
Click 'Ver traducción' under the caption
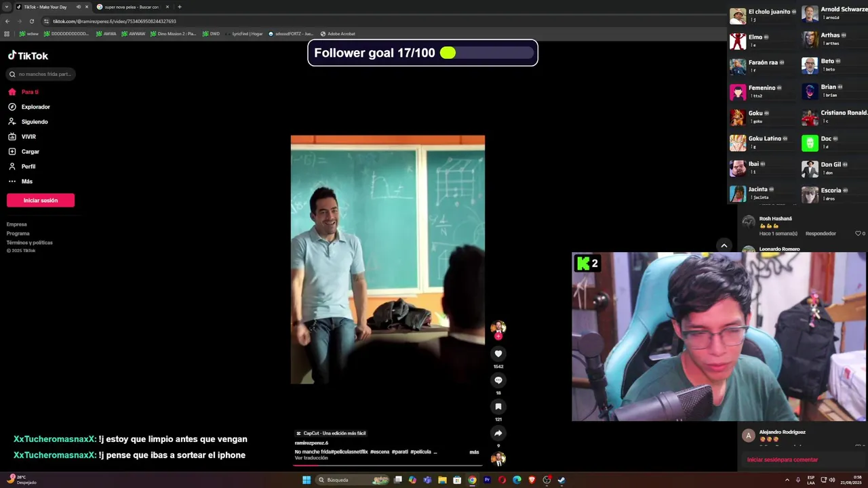pyautogui.click(x=311, y=458)
